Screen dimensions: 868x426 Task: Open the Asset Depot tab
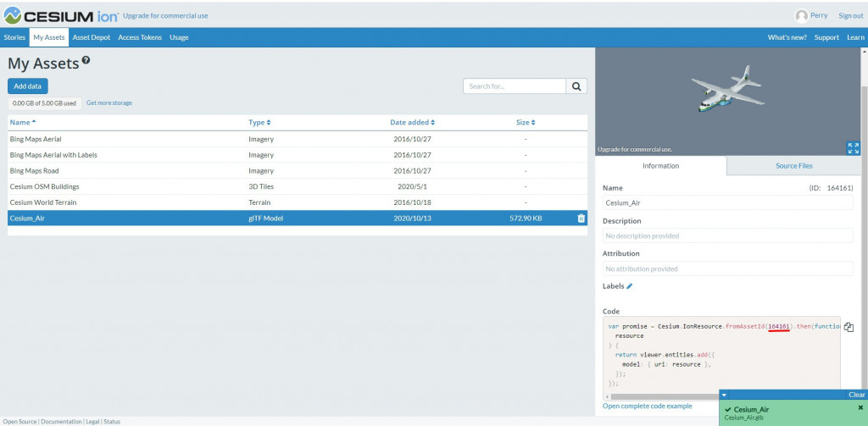(92, 37)
